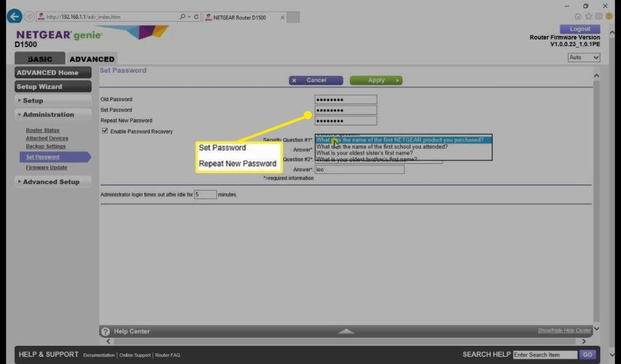This screenshot has height=364, width=621.
Task: Choose the oldest sister's first name option
Action: point(404,153)
